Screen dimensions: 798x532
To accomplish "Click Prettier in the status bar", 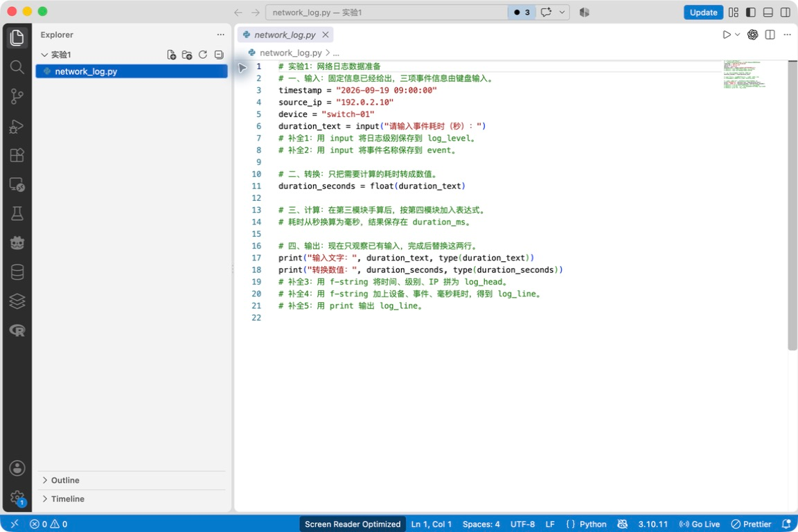I will click(x=751, y=524).
